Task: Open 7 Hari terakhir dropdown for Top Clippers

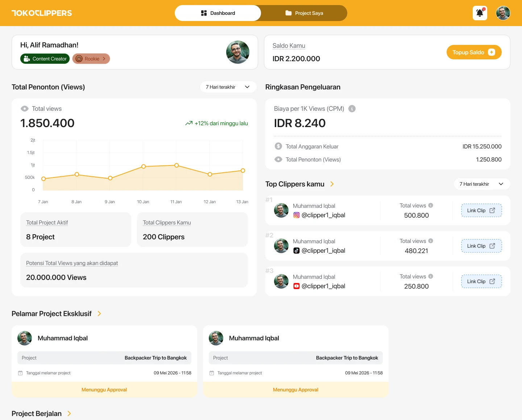Action: pos(482,184)
